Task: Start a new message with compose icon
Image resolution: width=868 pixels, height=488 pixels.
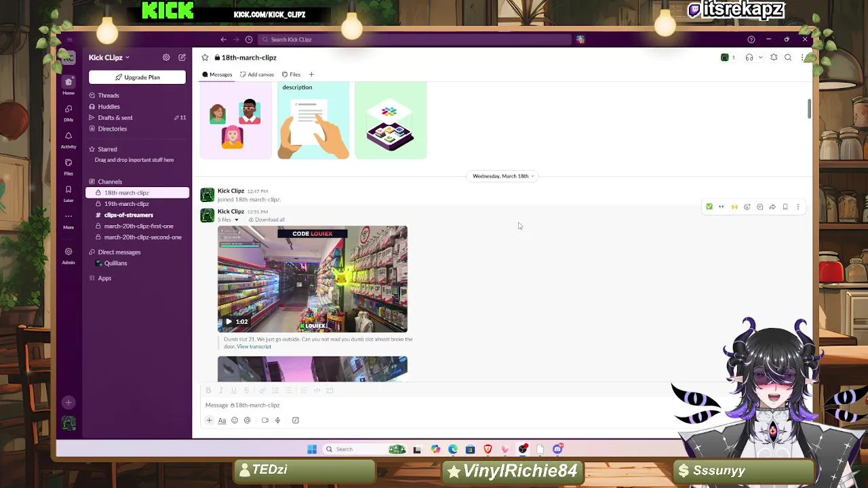Action: coord(182,58)
